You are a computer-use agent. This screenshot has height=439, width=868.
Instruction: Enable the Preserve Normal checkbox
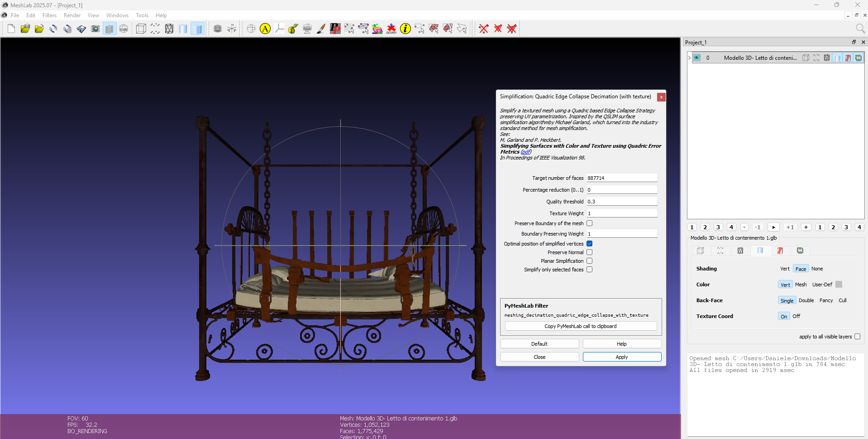[590, 252]
